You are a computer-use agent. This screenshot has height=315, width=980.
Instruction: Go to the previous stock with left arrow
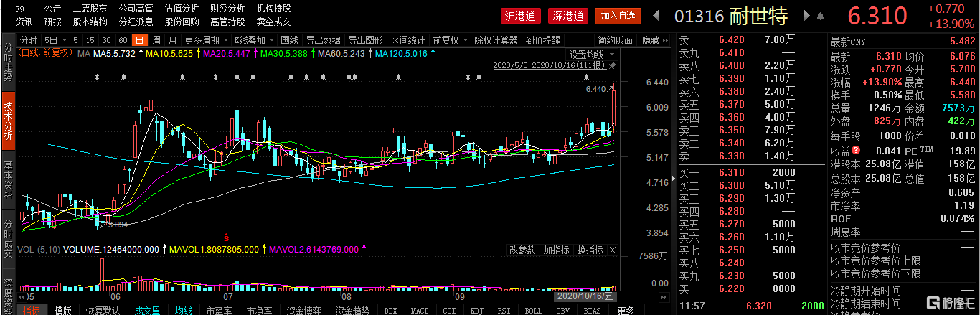656,15
